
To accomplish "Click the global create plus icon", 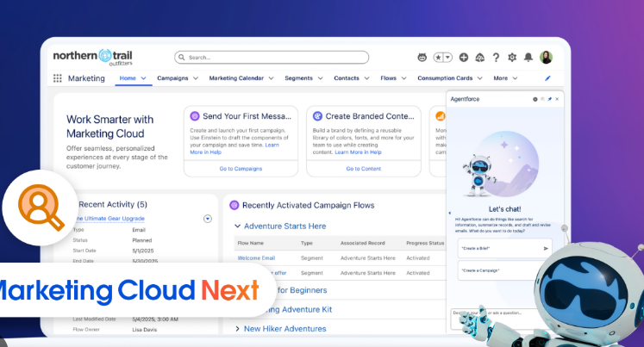I will point(464,58).
